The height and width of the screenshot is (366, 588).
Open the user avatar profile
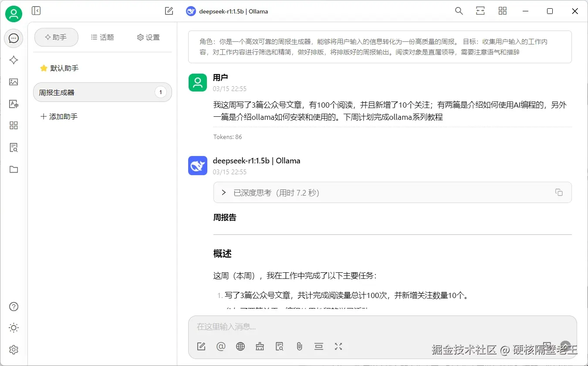(14, 14)
